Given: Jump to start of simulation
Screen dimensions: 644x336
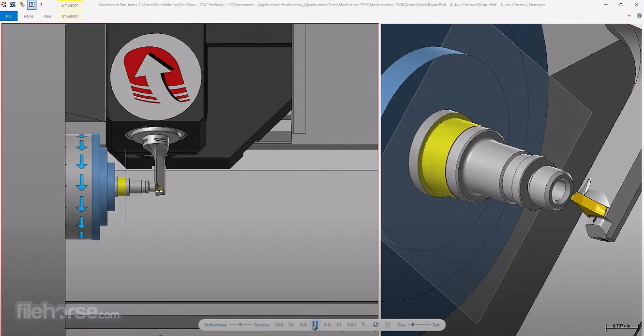Looking at the screenshot, I should (279, 325).
